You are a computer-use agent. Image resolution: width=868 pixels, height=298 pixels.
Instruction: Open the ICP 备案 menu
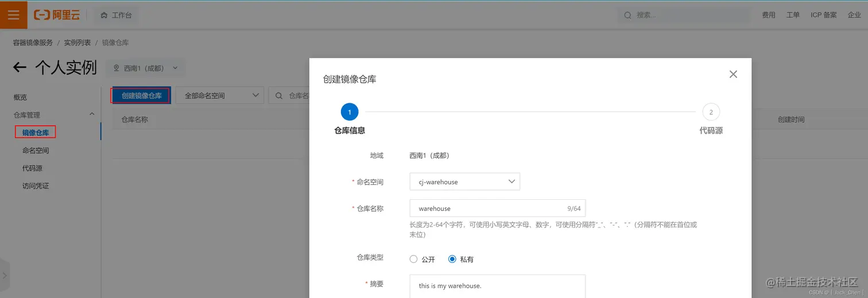point(823,15)
